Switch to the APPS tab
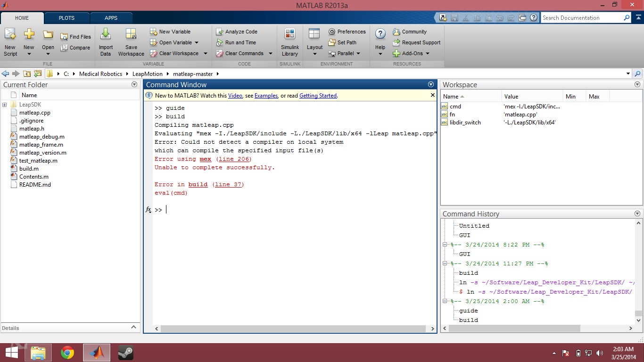 (x=111, y=18)
